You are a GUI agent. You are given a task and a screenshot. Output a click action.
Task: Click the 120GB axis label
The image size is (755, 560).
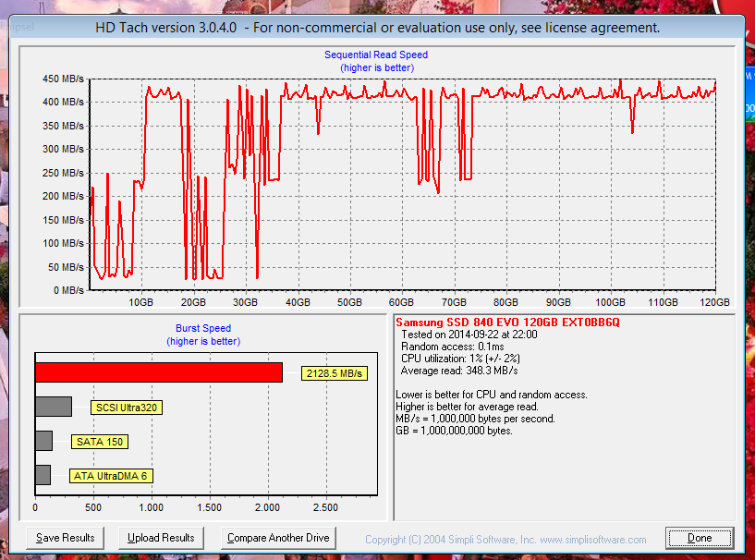coord(714,302)
